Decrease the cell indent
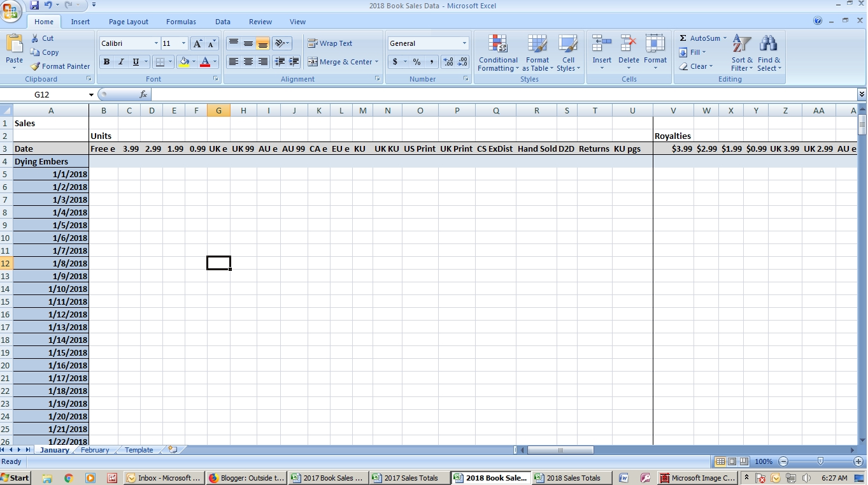 point(279,62)
